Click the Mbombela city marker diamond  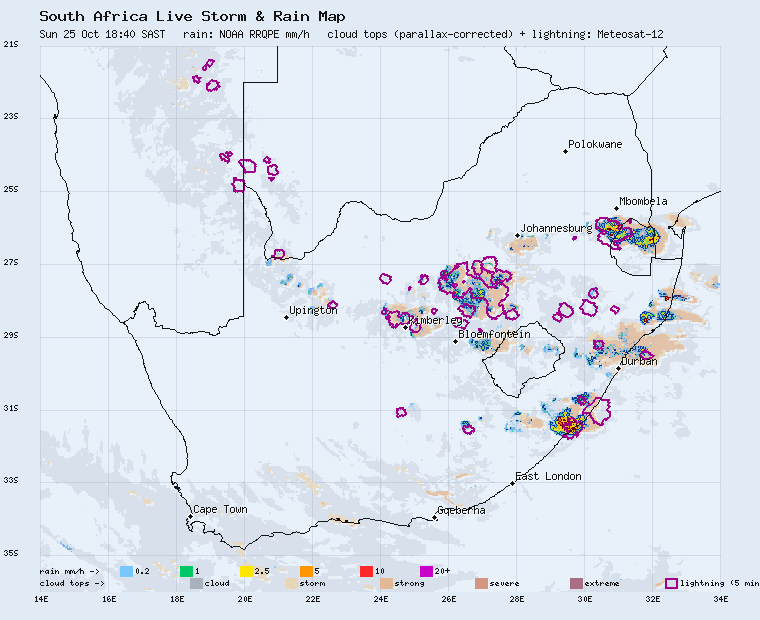[x=617, y=208]
